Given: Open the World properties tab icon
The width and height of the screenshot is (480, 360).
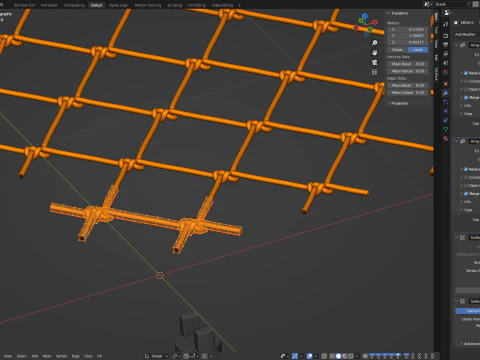Looking at the screenshot, I should (446, 72).
